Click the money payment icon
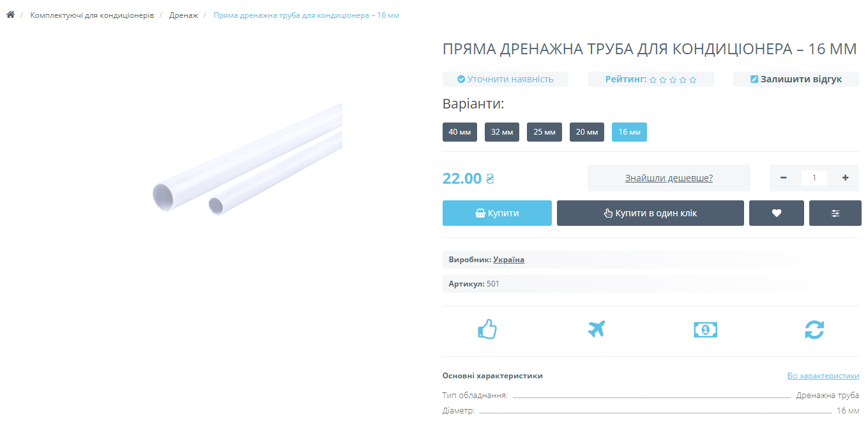 pyautogui.click(x=705, y=329)
